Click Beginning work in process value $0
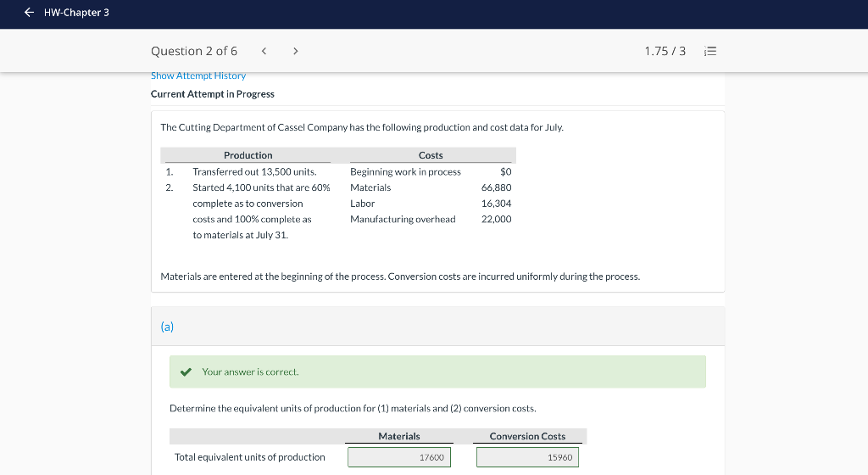Viewport: 868px width, 475px height. click(505, 171)
